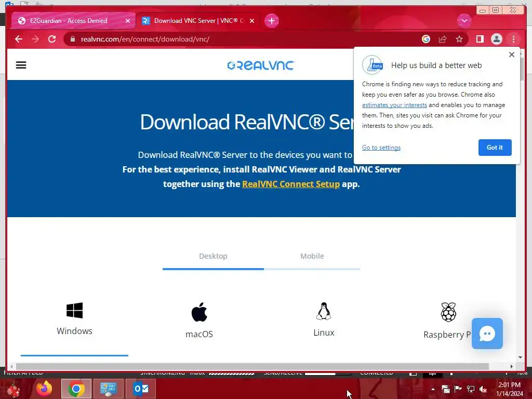Screen dimensions: 532x399
Task: Click the RealVNC logo
Action: click(261, 65)
